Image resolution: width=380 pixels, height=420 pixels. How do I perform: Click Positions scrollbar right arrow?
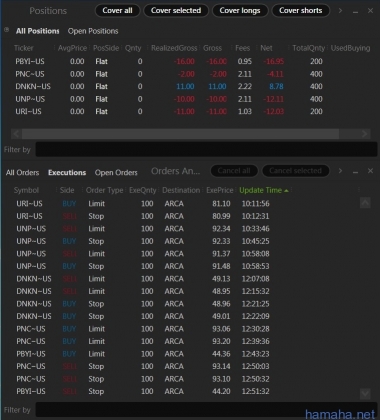365,134
